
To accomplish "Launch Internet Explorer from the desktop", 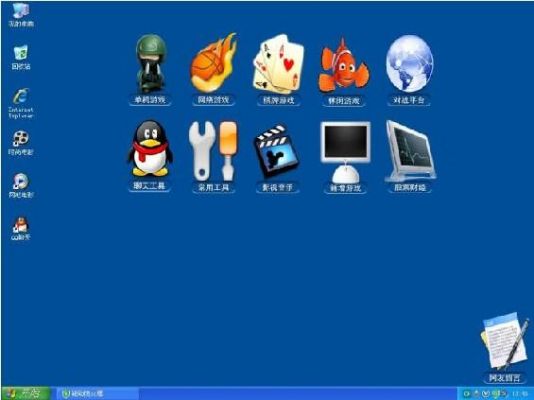I will click(21, 103).
